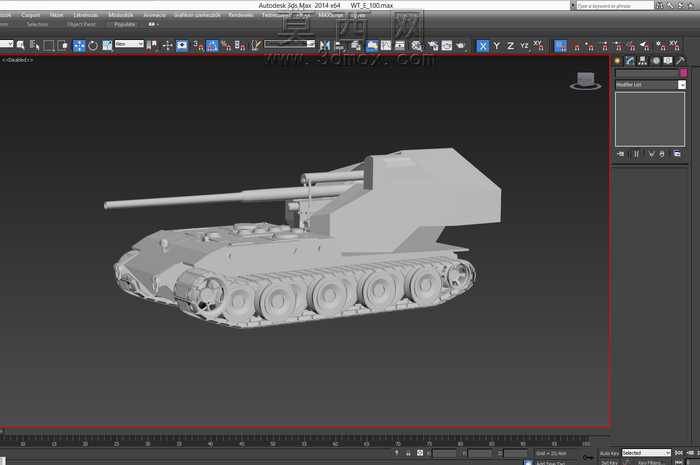This screenshot has width=700, height=465.
Task: Click Use Pivot Point Center icon
Action: pyautogui.click(x=152, y=46)
